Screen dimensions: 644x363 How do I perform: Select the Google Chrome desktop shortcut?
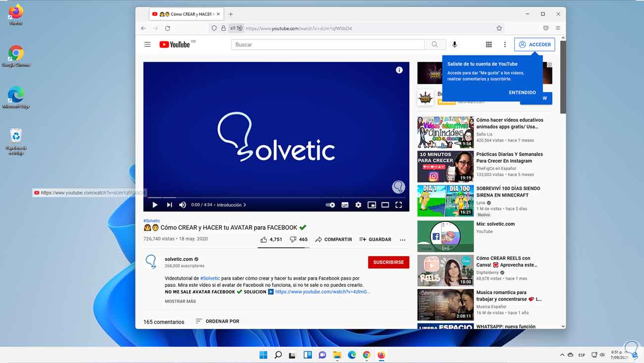click(16, 56)
